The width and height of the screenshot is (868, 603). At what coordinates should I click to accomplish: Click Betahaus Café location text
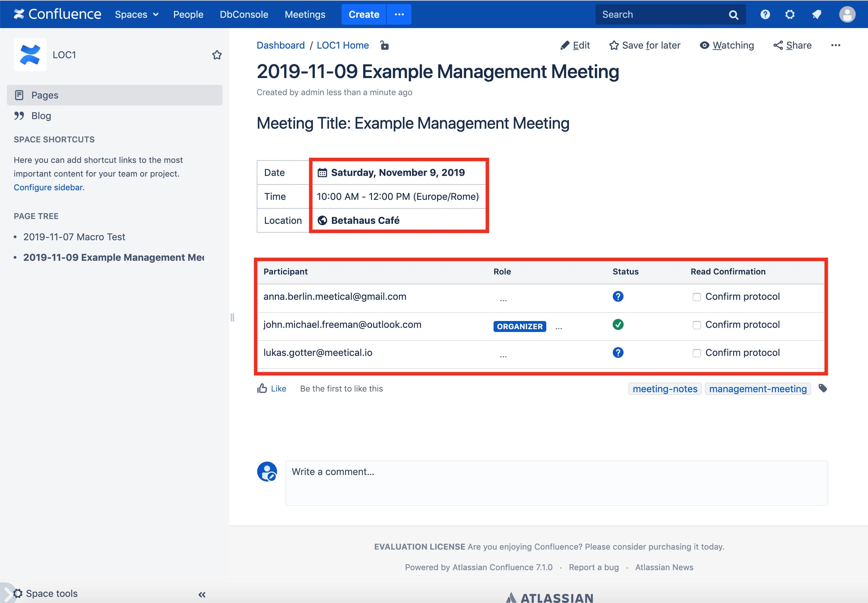365,220
